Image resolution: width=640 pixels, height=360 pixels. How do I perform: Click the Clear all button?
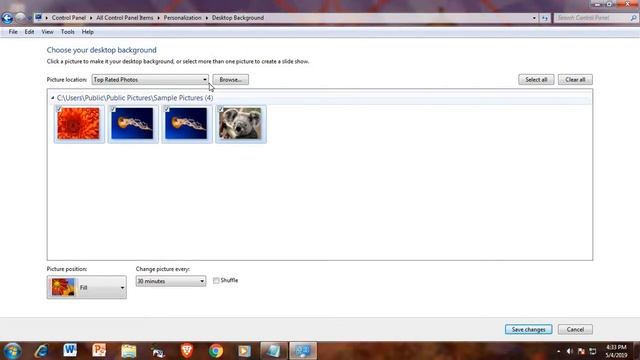coord(575,80)
